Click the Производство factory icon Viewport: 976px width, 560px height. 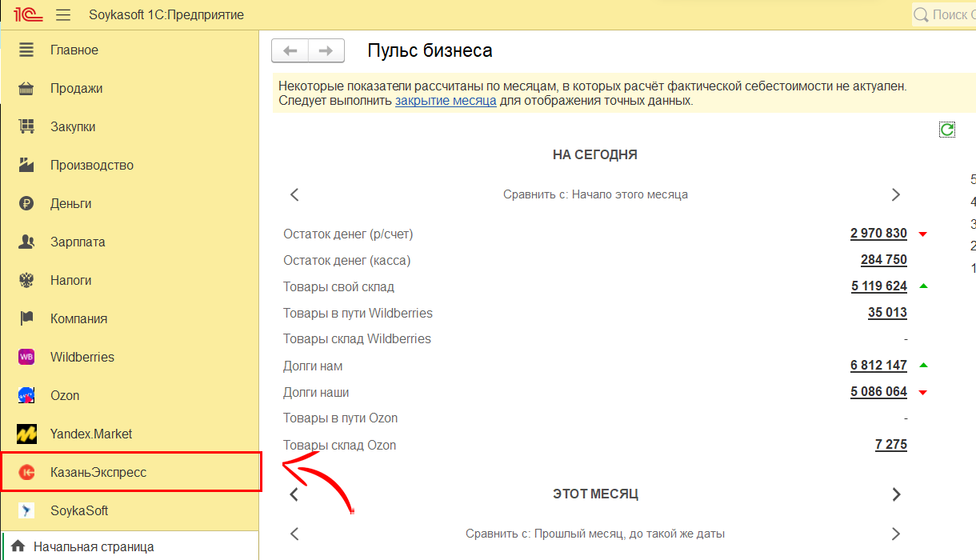26,165
